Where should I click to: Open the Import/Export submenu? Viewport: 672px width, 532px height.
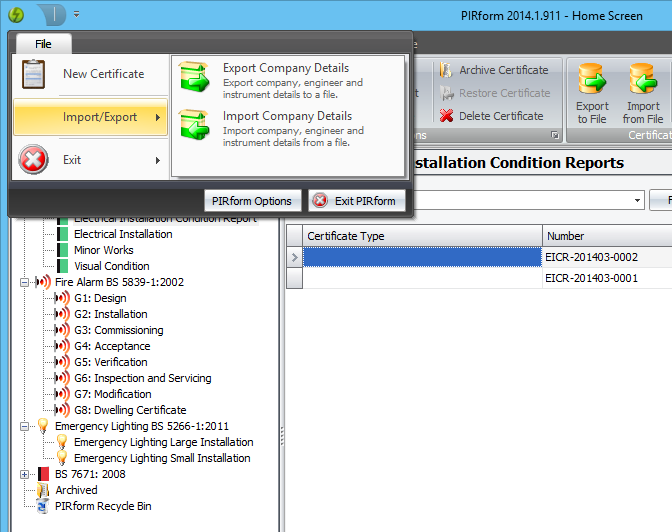(x=90, y=117)
